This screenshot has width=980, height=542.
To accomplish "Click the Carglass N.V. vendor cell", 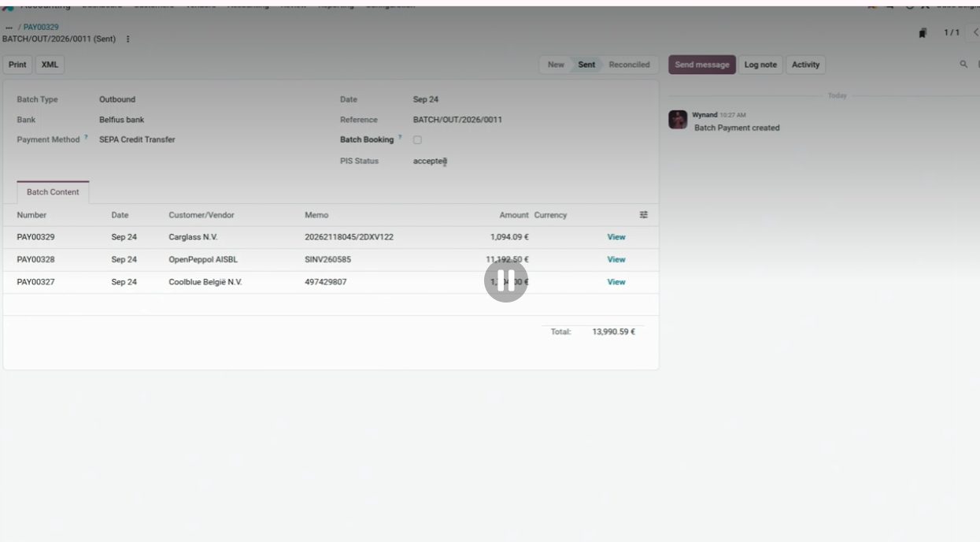I will tap(193, 237).
